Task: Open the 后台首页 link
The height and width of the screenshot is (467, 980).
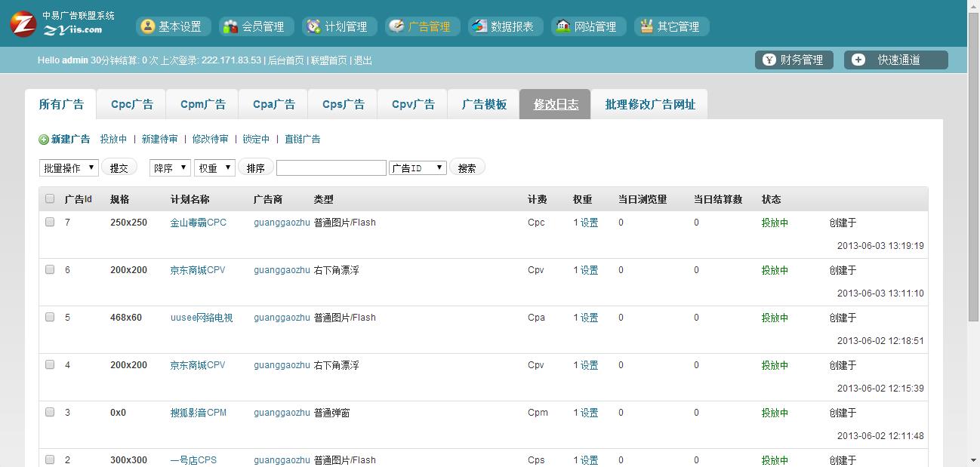Action: pos(286,60)
